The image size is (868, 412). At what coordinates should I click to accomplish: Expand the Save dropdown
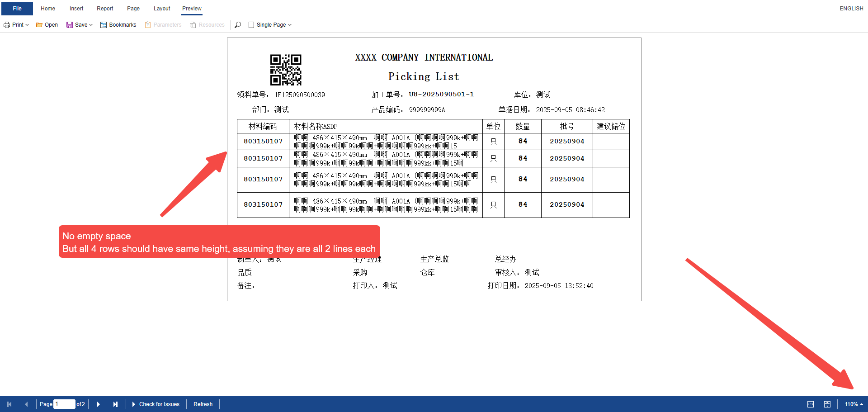[x=80, y=25]
